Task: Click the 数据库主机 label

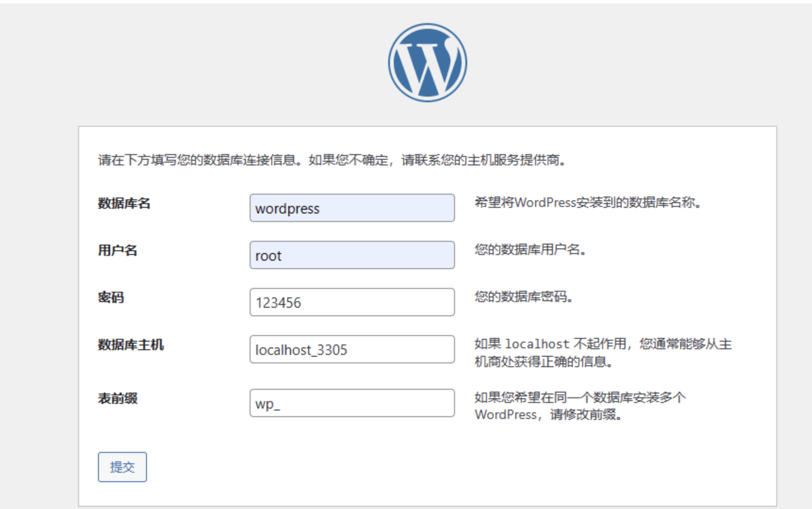Action: click(x=130, y=345)
